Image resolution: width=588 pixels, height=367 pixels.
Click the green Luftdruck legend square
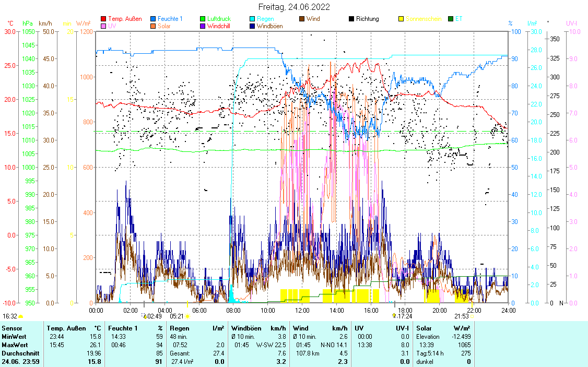(x=203, y=19)
